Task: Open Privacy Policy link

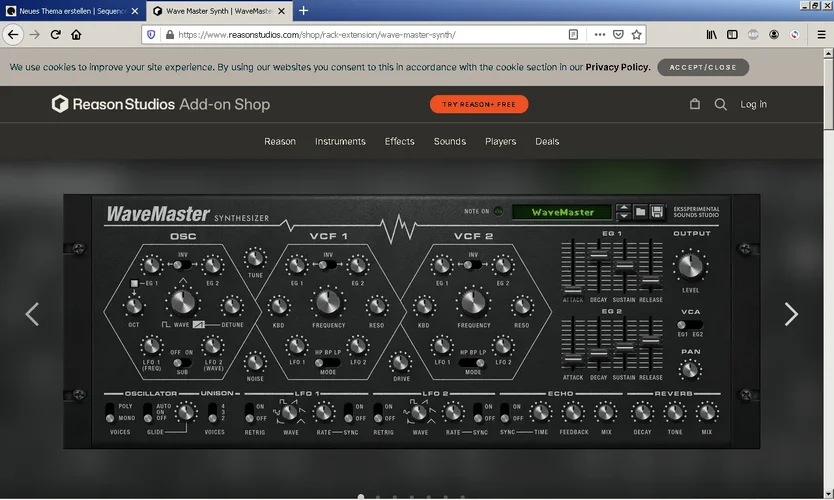Action: pyautogui.click(x=617, y=67)
